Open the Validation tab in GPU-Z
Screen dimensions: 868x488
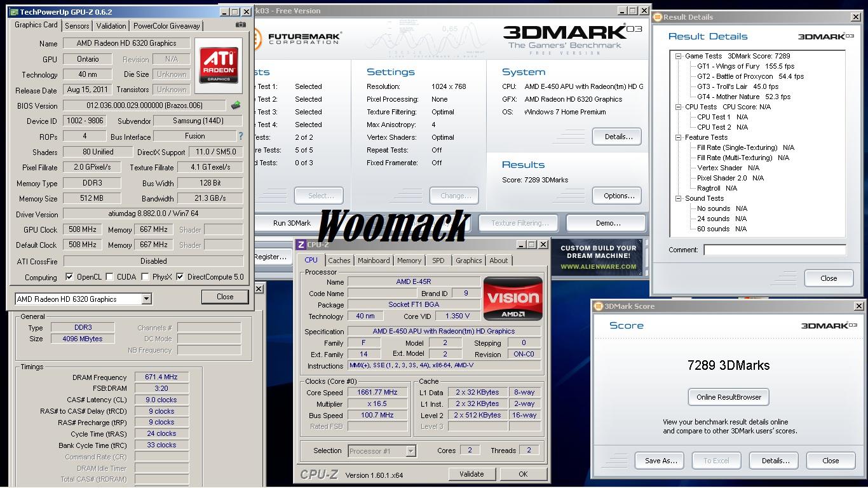pos(111,26)
